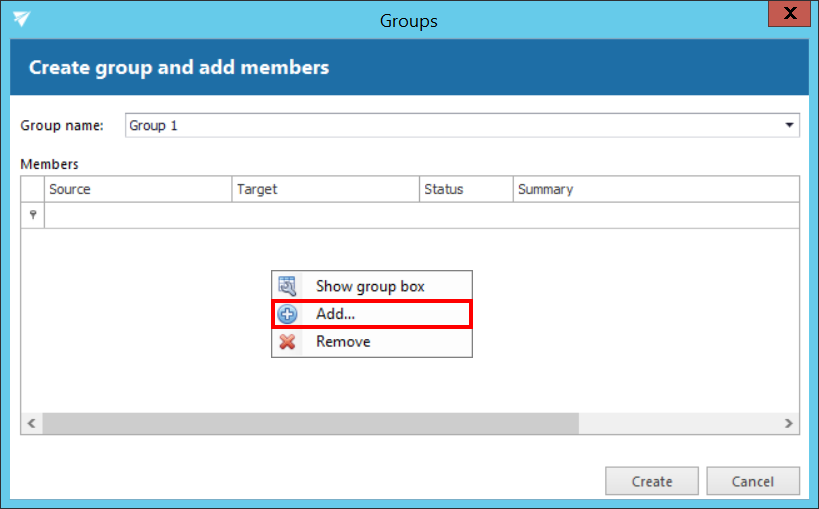The height and width of the screenshot is (509, 819).
Task: Expand the Group name dropdown arrow
Action: [790, 126]
